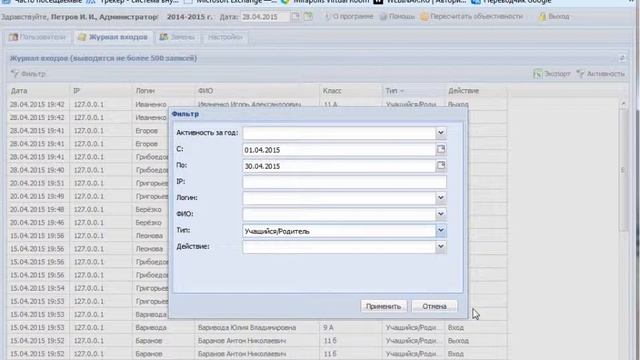The height and width of the screenshot is (360, 640).
Task: Click the Трекер bookmark in browser bar
Action: click(132, 2)
